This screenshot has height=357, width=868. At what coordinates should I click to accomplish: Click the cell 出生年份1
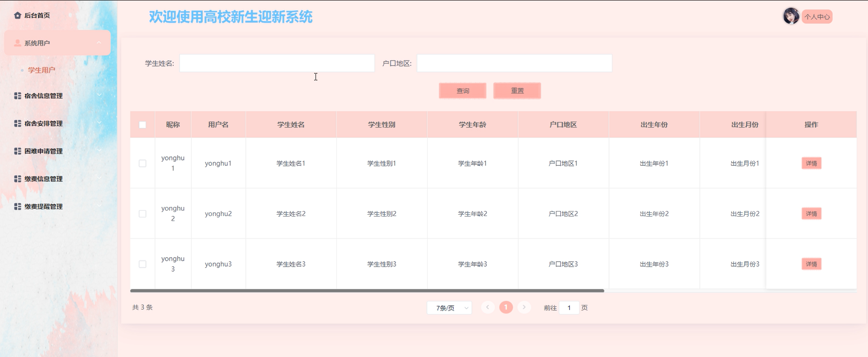(x=654, y=164)
